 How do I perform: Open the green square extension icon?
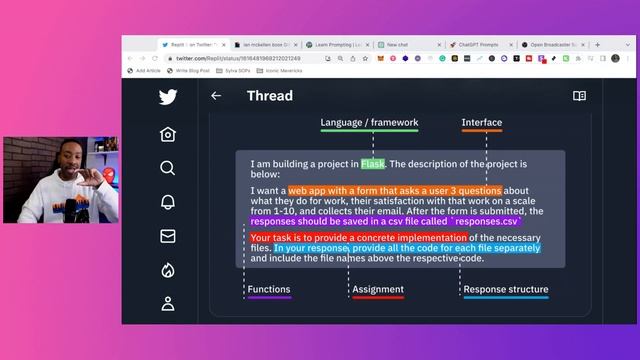pos(566,59)
